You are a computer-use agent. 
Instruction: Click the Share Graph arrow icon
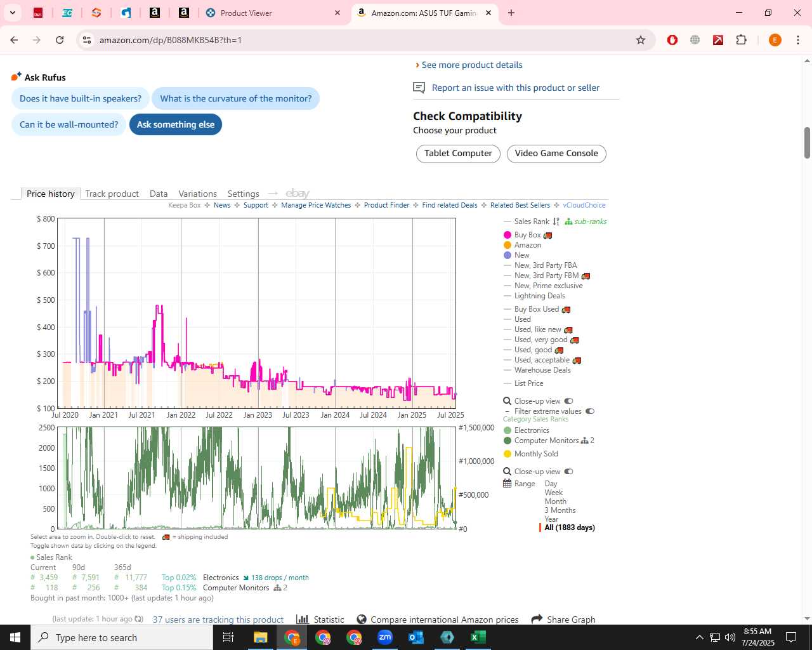[537, 620]
